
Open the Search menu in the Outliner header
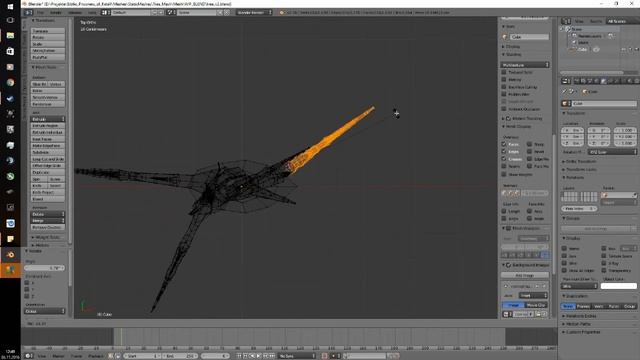point(596,21)
